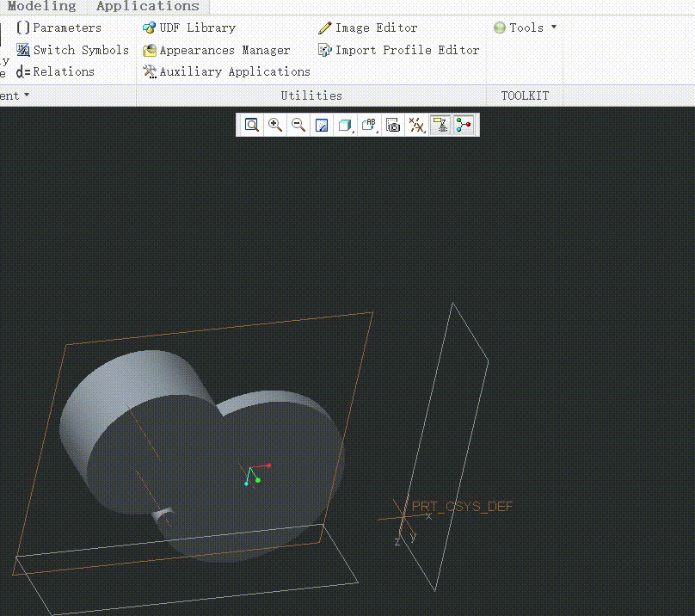Click the Refit view icon
This screenshot has height=616, width=695.
(x=251, y=125)
